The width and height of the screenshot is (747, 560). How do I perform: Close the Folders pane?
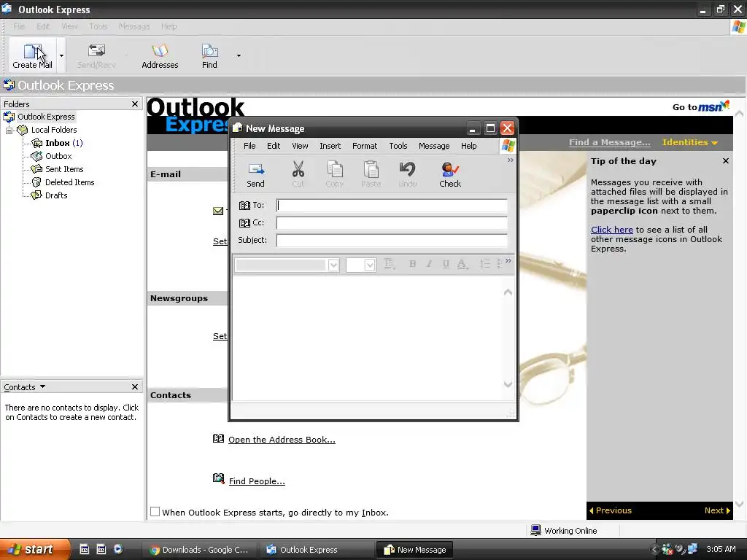(x=135, y=104)
